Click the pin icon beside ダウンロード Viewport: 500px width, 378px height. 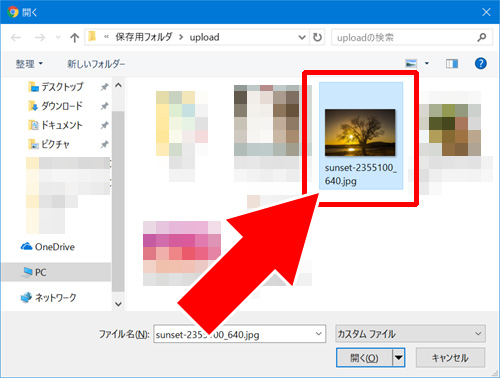click(104, 106)
